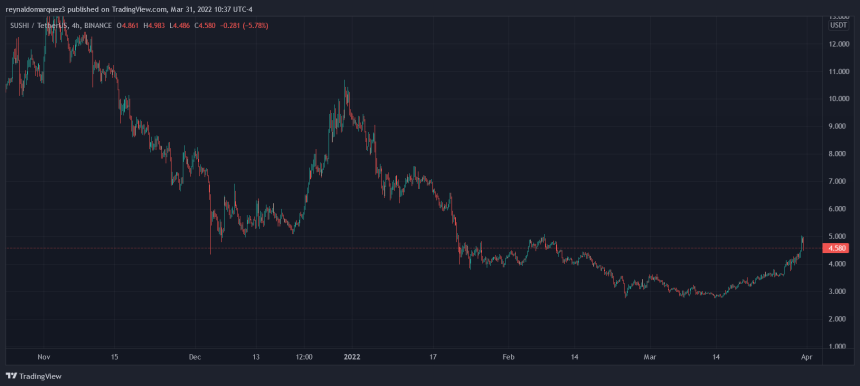Viewport: 860px width, 386px height.
Task: Click the H4.983 high value
Action: click(155, 25)
